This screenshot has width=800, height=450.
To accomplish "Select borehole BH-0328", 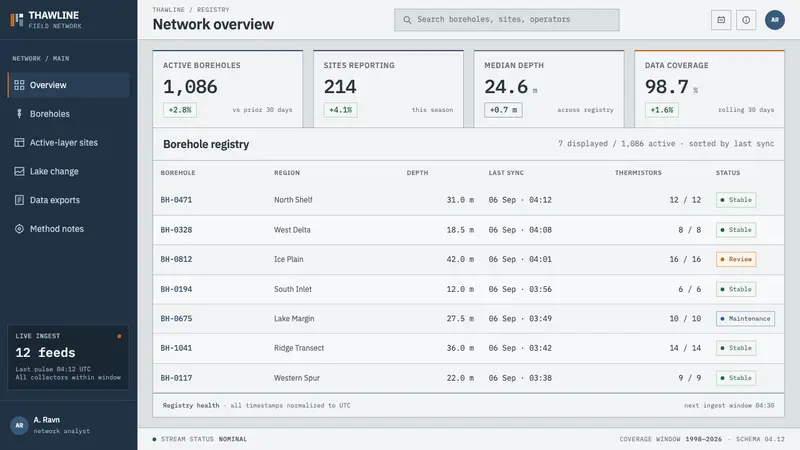I will [176, 230].
